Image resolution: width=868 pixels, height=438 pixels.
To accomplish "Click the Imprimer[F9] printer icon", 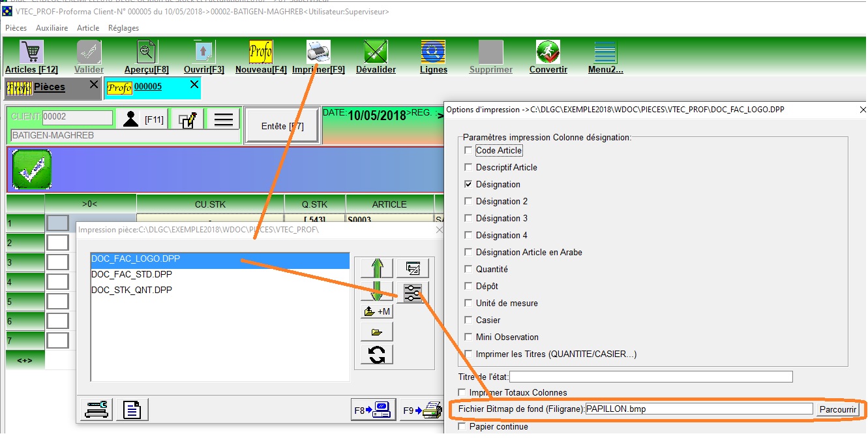I will pos(318,52).
